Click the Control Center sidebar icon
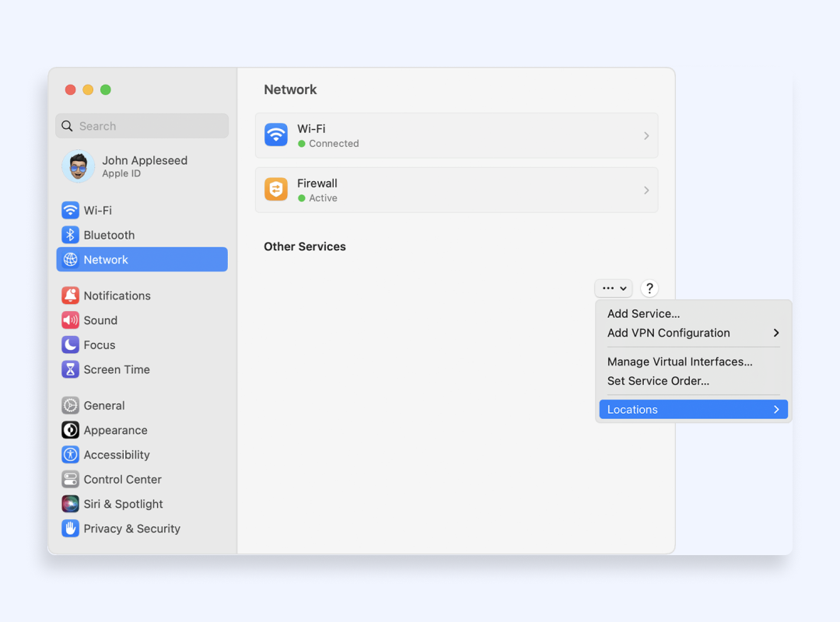This screenshot has width=840, height=622. click(71, 479)
